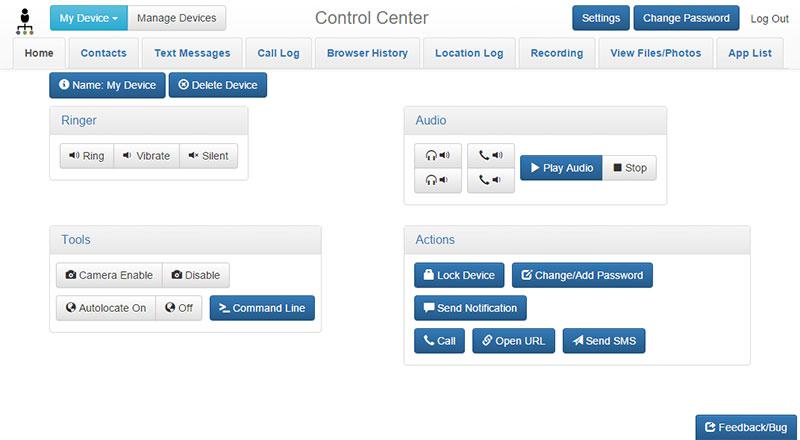Screen dimensions: 800x440
Task: Raise the phone call volume
Action: 491,155
